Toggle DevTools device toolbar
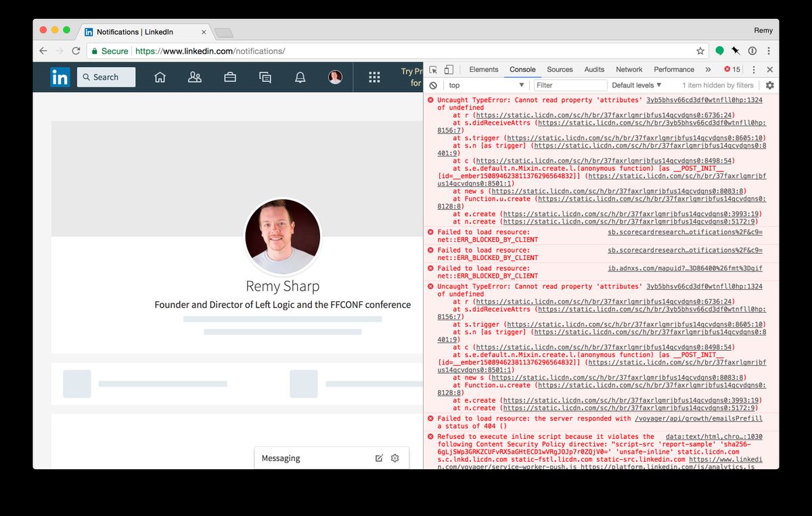This screenshot has width=812, height=516. tap(449, 70)
